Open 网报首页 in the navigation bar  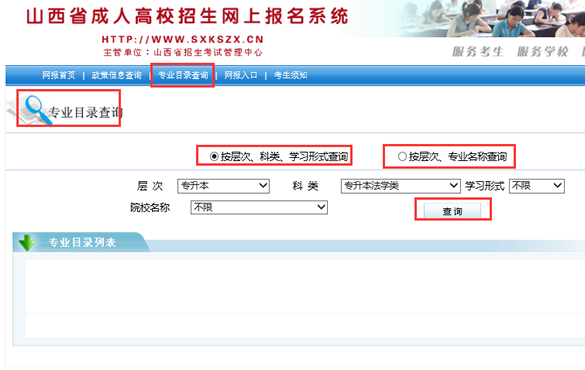(59, 75)
